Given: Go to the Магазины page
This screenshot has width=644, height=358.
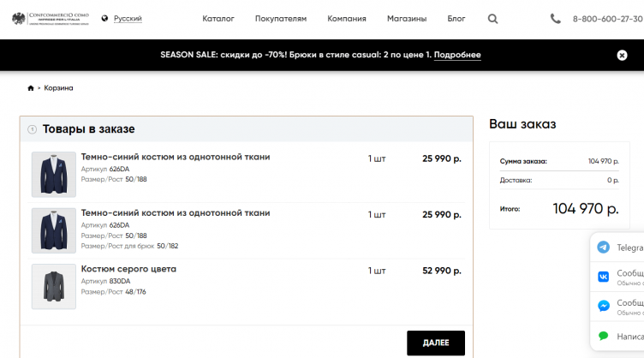Looking at the screenshot, I should [x=407, y=19].
